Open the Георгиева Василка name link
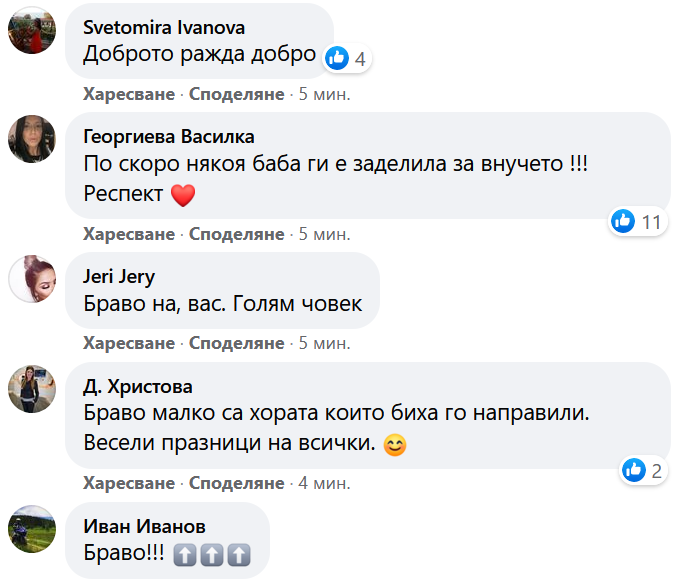 coord(169,137)
